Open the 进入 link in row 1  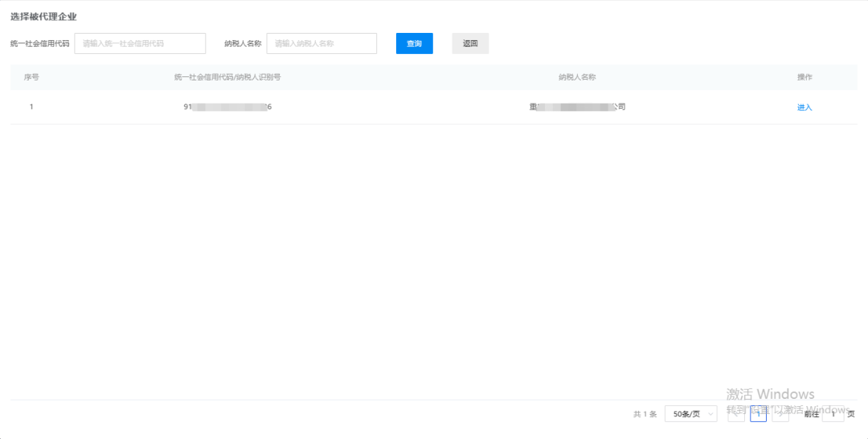805,108
